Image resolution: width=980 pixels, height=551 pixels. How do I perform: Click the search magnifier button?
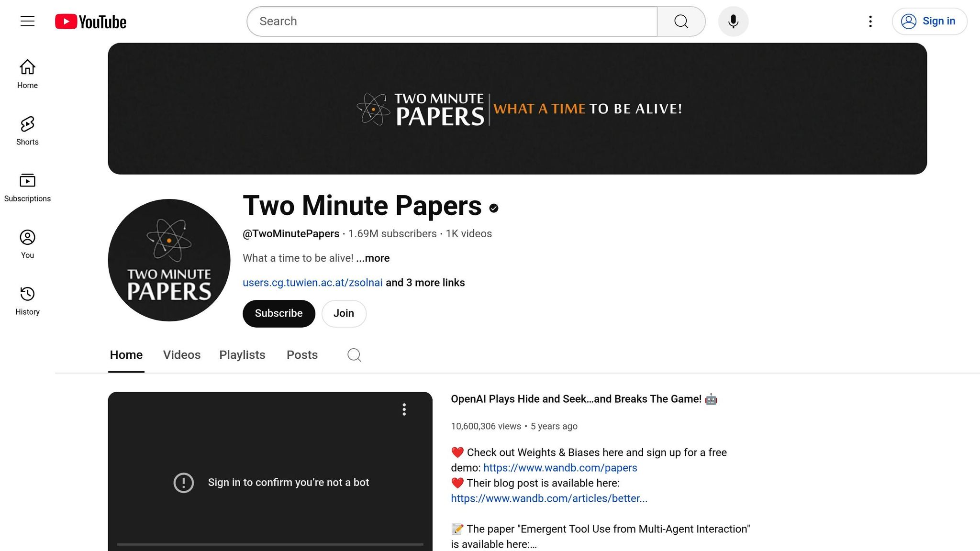681,22
